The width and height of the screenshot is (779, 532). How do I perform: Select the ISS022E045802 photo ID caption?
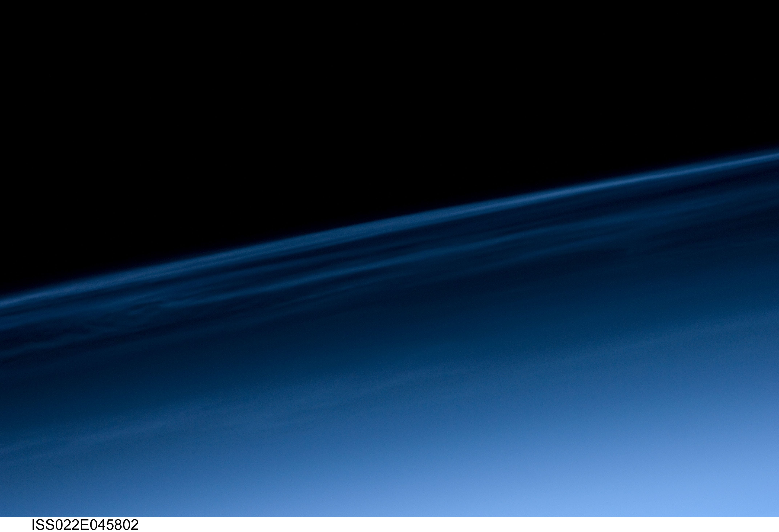click(x=85, y=525)
